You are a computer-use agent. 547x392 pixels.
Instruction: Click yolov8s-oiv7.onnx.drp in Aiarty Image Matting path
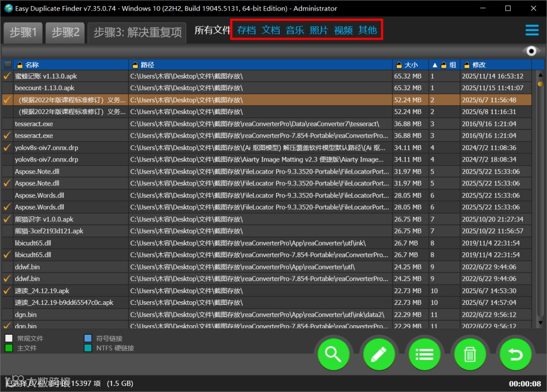pyautogui.click(x=47, y=160)
